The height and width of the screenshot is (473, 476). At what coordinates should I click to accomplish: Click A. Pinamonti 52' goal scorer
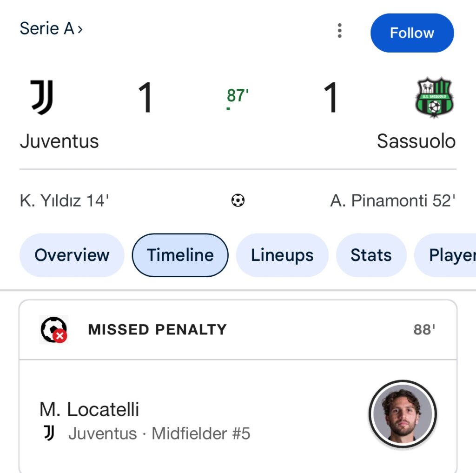tap(393, 201)
